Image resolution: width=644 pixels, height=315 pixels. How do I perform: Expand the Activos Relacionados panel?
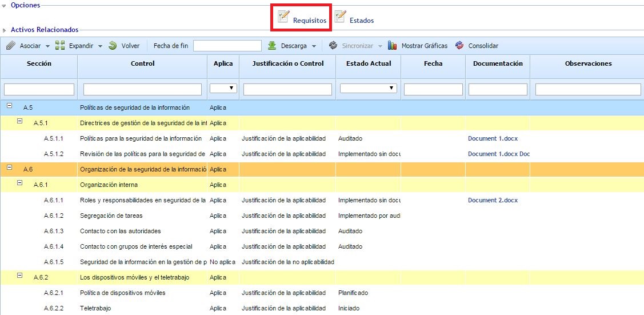coord(5,30)
